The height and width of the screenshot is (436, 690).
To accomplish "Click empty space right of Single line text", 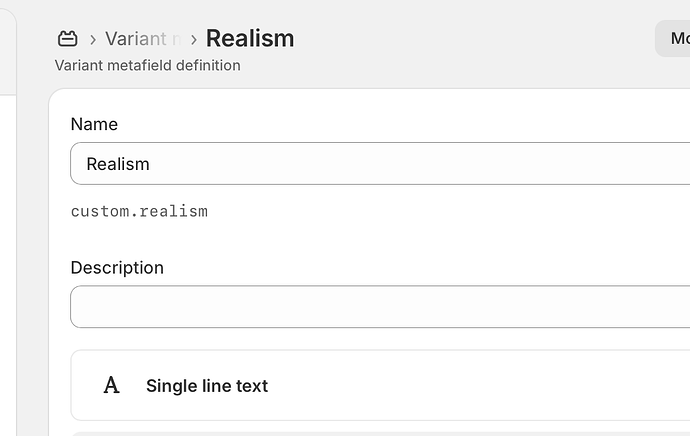I will click(500, 386).
